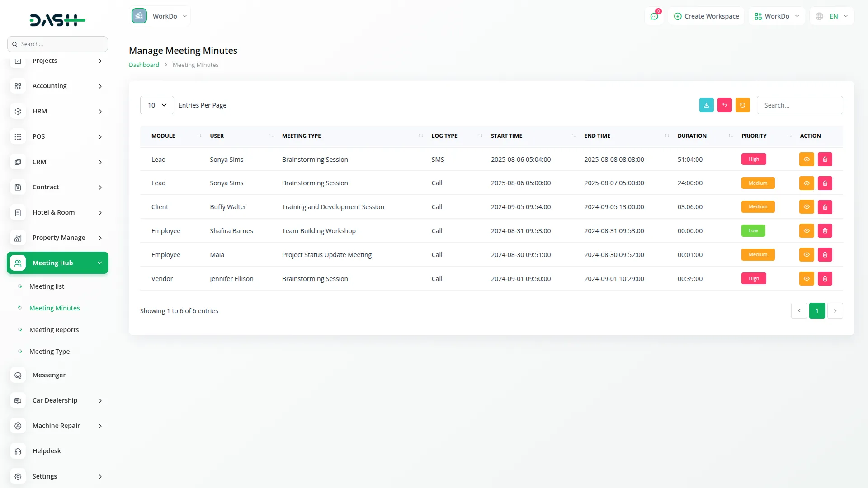Delete the Vendor Jennifer Ellison meeting row
Screen dimensions: 868x488
825,279
